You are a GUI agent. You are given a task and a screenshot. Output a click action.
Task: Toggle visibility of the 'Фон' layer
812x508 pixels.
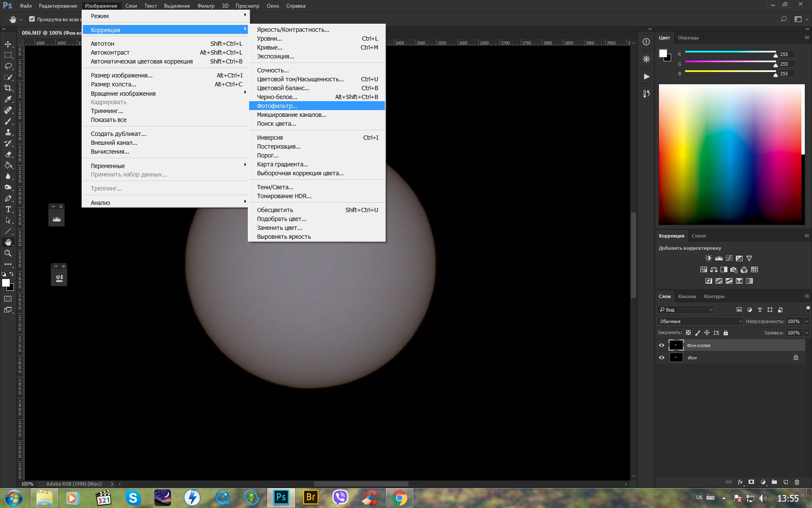point(661,358)
